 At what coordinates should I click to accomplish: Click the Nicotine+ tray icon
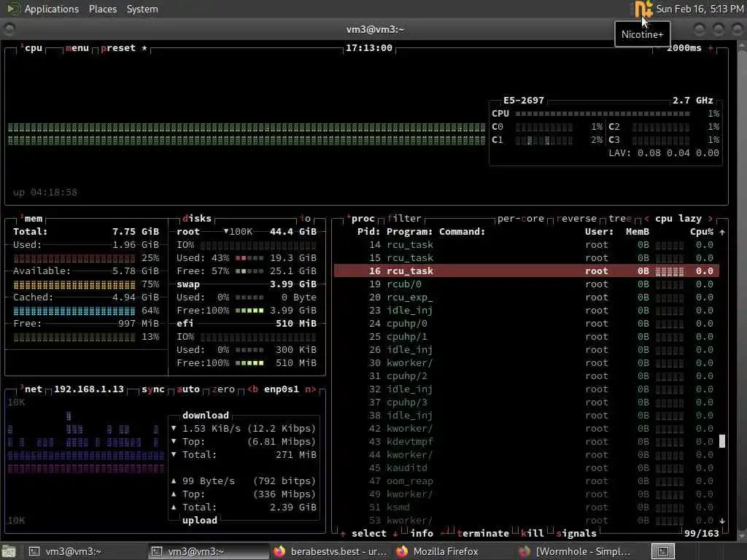[x=643, y=9]
